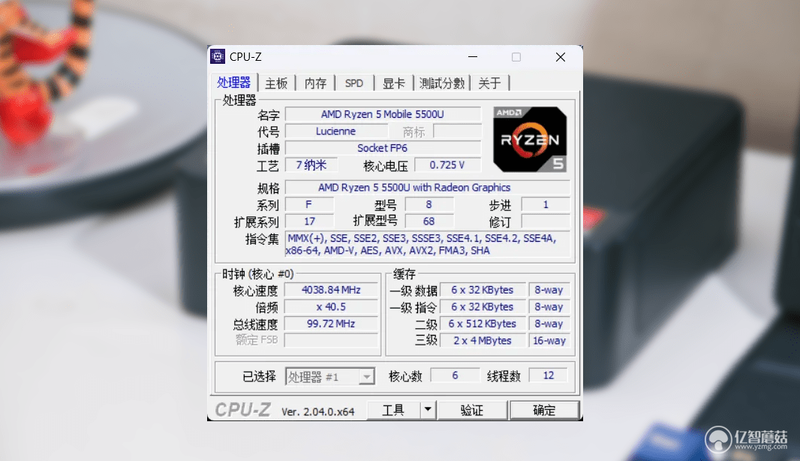800x461 pixels.
Task: Click the 0.725 V core voltage value
Action: (x=447, y=165)
